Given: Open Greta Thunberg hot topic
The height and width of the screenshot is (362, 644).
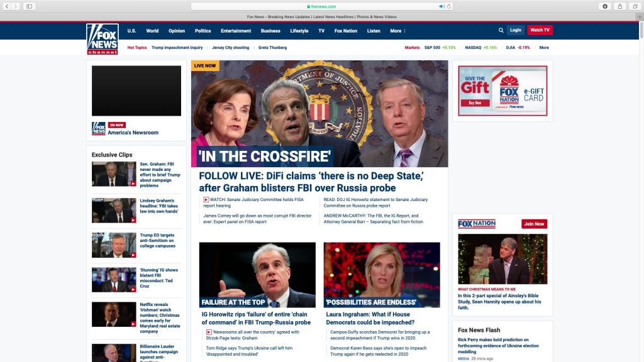Looking at the screenshot, I should (x=273, y=48).
